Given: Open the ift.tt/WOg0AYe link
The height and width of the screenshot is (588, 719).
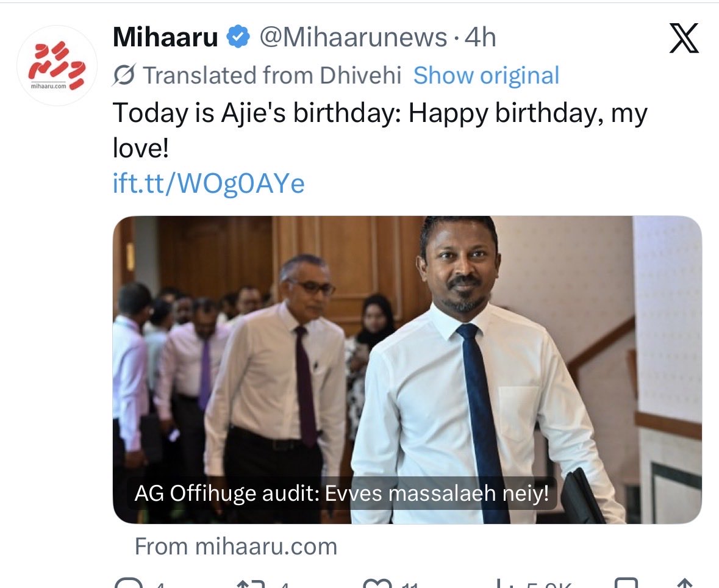Looking at the screenshot, I should tap(209, 184).
